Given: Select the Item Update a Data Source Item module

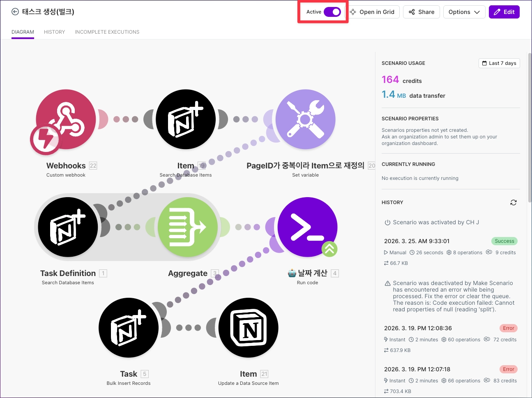Looking at the screenshot, I should [249, 328].
